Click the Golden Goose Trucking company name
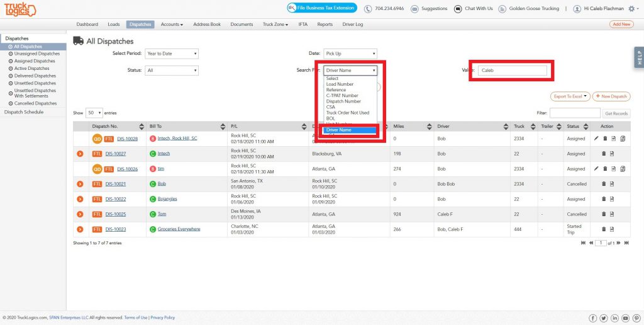 (x=533, y=9)
